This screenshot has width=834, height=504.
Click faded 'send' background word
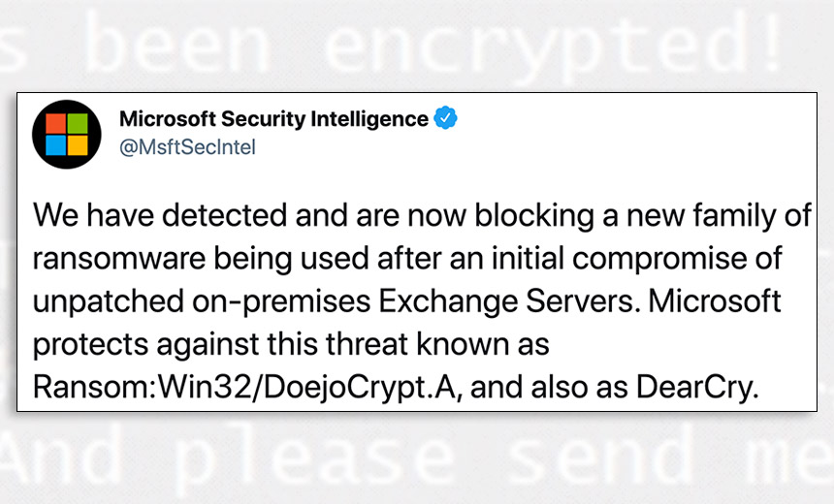pos(600,457)
